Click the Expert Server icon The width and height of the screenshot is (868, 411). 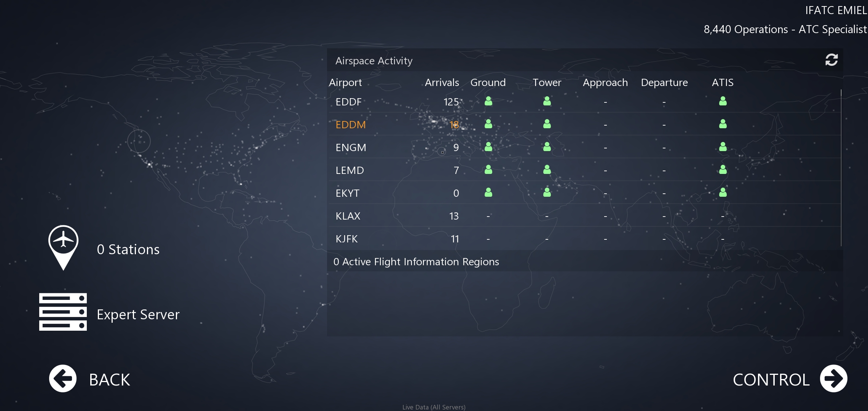pyautogui.click(x=63, y=312)
